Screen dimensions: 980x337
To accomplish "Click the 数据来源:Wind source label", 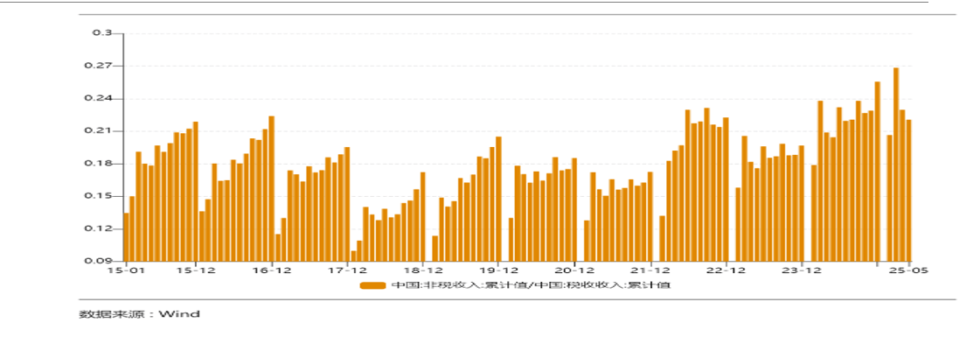I will point(139,314).
